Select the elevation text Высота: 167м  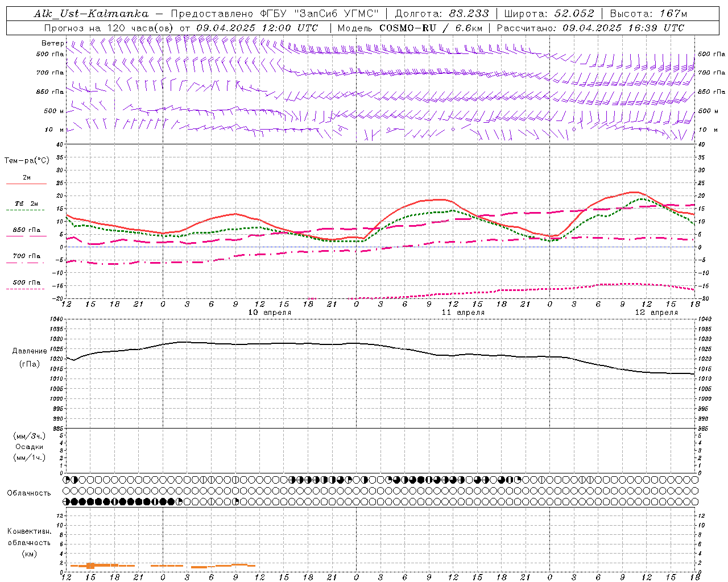(648, 14)
